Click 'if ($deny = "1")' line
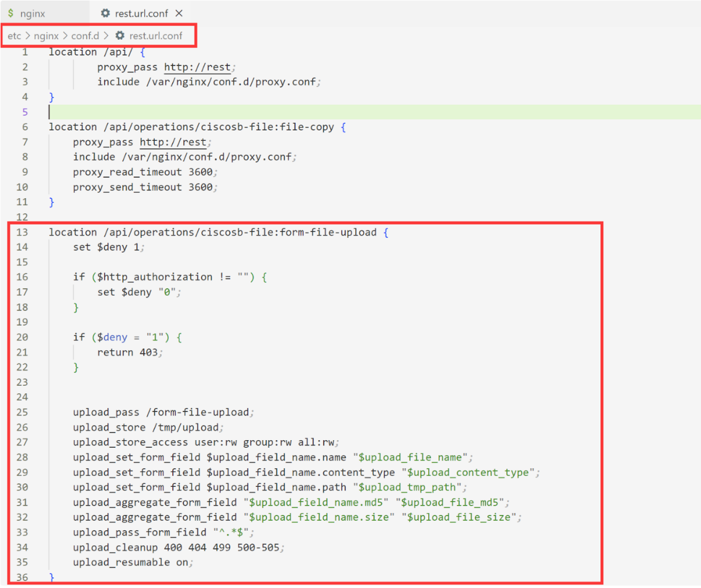The image size is (701, 588). pos(127,337)
